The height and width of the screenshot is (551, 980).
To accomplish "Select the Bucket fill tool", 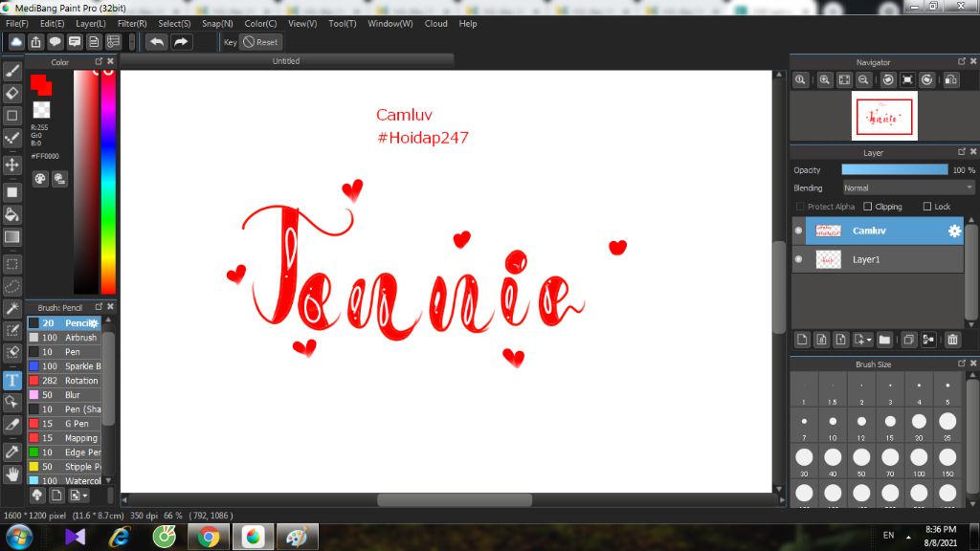I will tap(11, 214).
